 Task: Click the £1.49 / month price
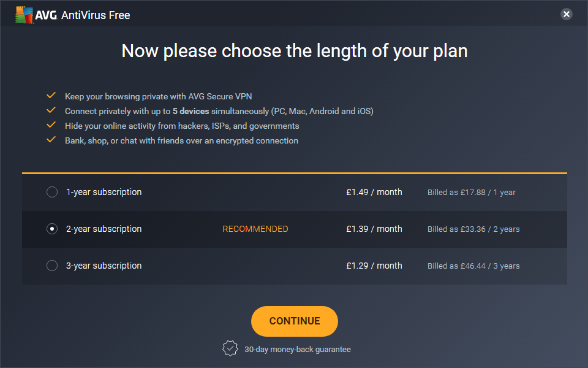374,192
